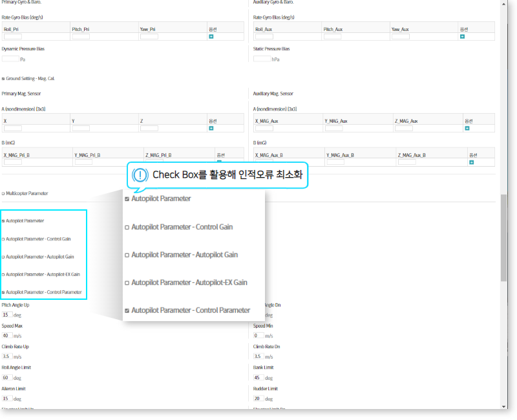Click the 'Static Pressure Bias' label
The height and width of the screenshot is (420, 517).
point(271,49)
